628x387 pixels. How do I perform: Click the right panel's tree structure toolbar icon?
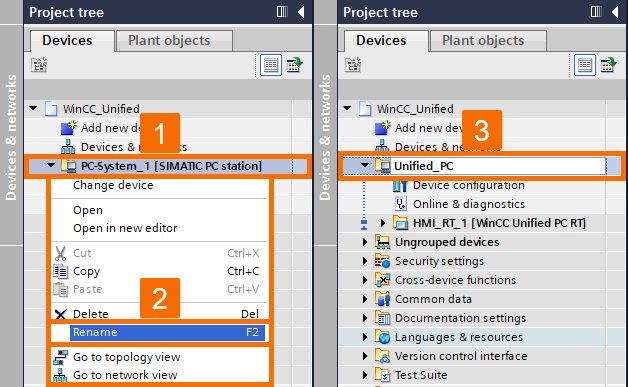point(353,64)
